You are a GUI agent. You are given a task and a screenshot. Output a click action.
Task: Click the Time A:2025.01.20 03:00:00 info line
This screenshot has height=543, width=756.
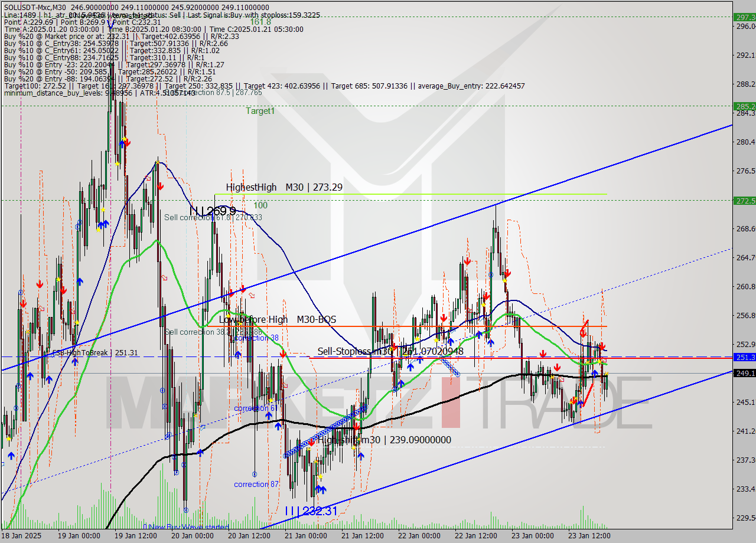point(154,29)
